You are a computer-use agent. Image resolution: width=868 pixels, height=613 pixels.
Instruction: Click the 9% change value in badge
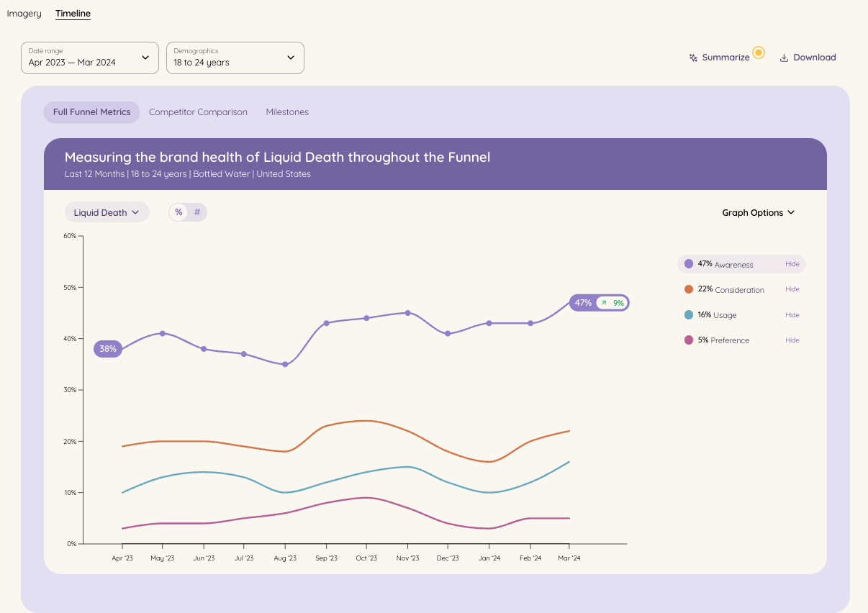coord(618,303)
